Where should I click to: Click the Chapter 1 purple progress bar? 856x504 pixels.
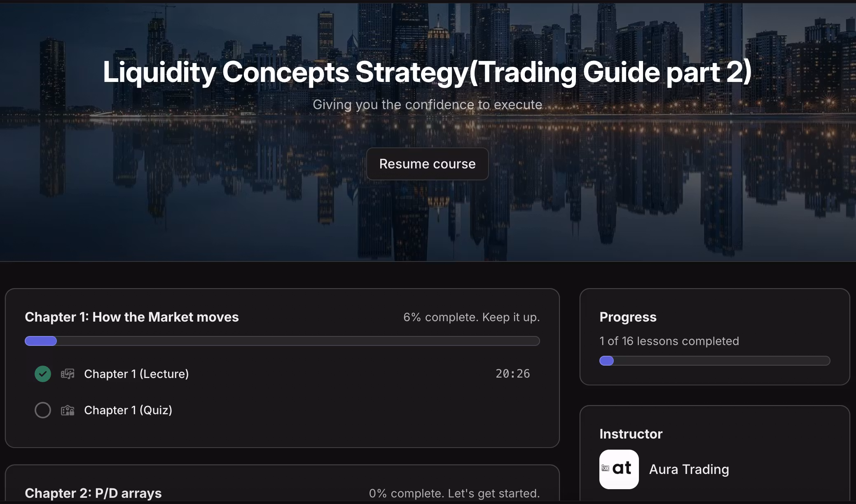coord(282,341)
